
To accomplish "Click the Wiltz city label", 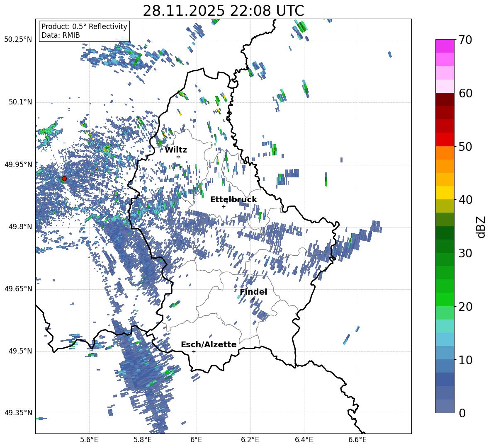I will [176, 150].
